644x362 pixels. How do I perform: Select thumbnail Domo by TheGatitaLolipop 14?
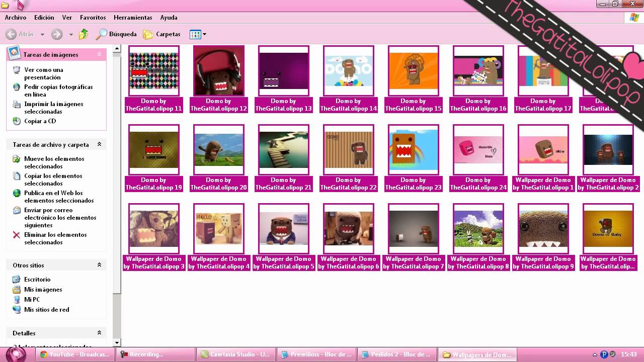point(349,71)
